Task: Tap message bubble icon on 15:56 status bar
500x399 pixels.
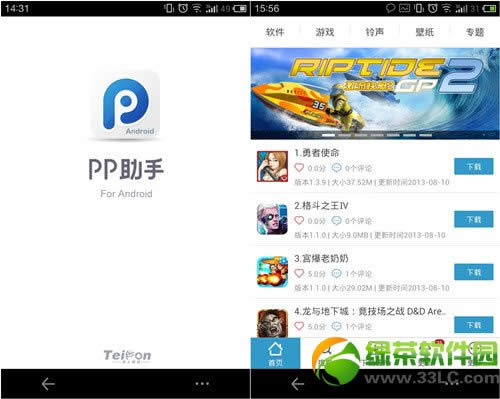Action: click(390, 8)
